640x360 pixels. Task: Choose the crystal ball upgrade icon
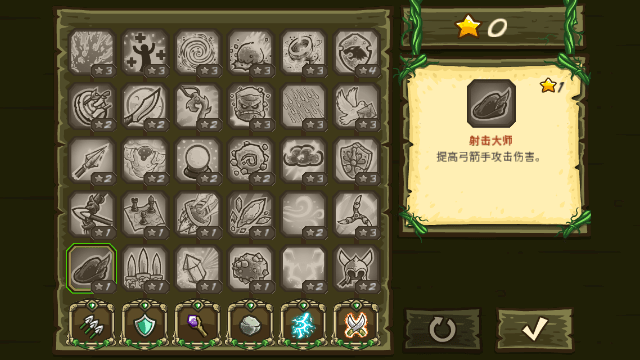pyautogui.click(x=198, y=160)
